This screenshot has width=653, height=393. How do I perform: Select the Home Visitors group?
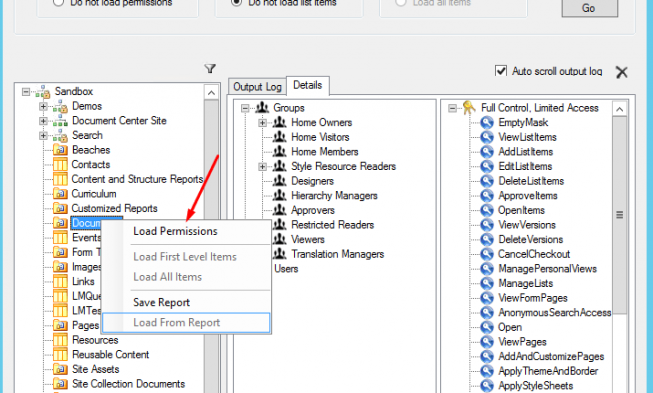320,137
